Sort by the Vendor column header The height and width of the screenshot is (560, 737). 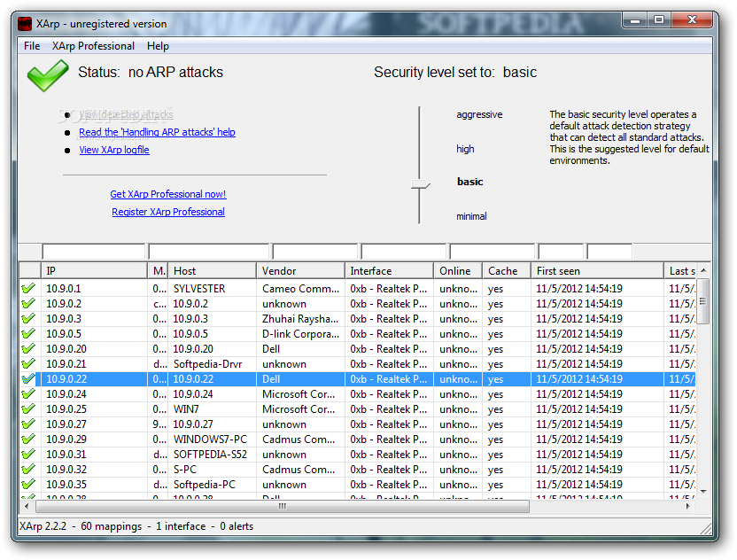[300, 271]
